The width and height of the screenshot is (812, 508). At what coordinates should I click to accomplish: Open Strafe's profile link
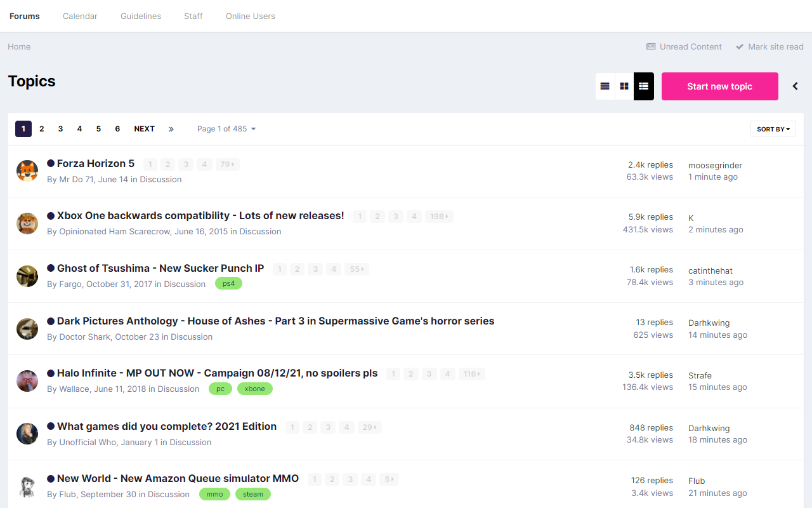click(700, 375)
